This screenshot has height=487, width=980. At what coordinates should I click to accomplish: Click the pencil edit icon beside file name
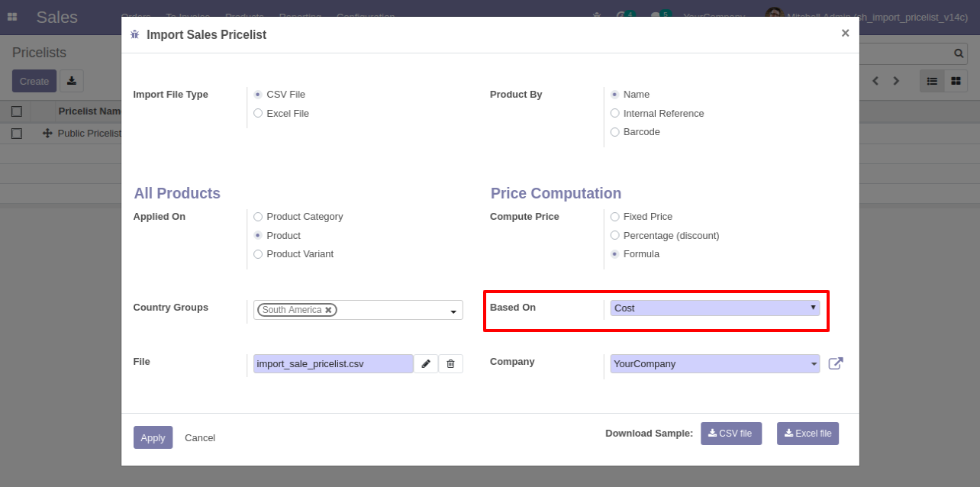point(426,364)
